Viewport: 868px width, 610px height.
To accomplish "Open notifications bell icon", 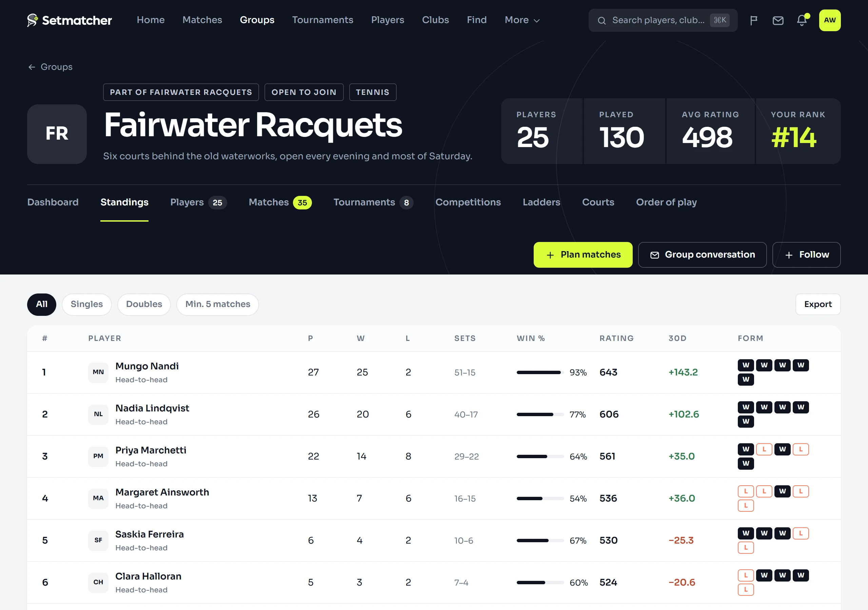I will [x=802, y=20].
